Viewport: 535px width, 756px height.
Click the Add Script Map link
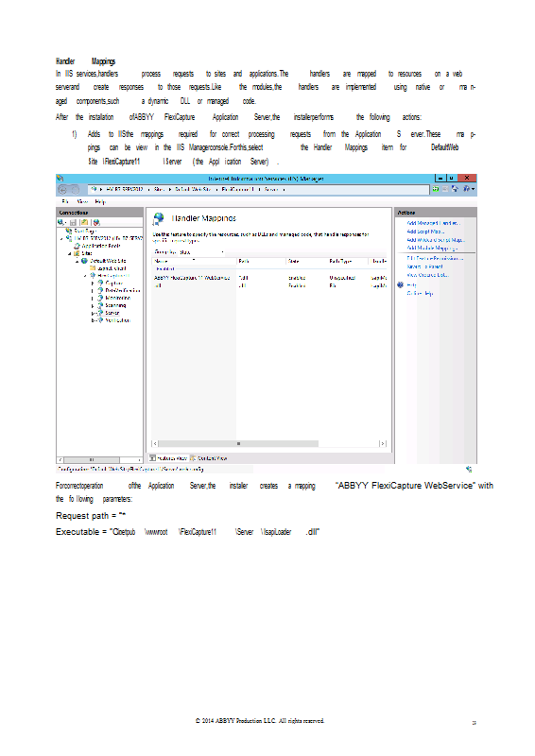(x=425, y=232)
